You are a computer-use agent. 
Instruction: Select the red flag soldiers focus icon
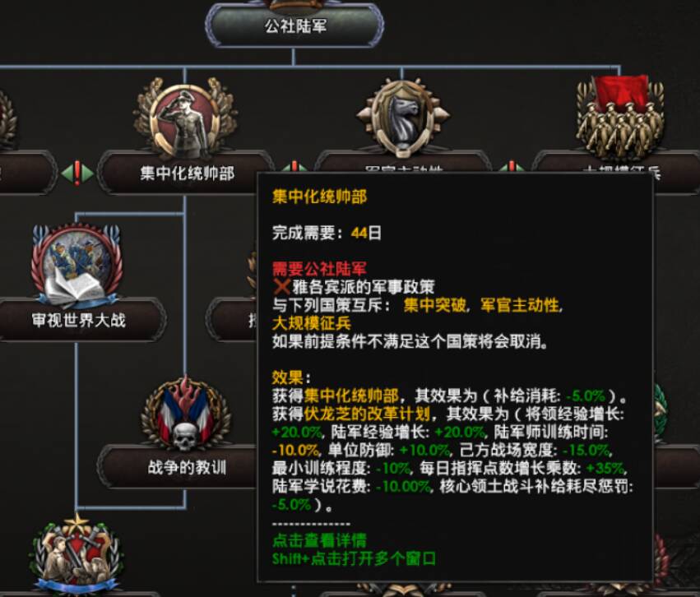620,118
